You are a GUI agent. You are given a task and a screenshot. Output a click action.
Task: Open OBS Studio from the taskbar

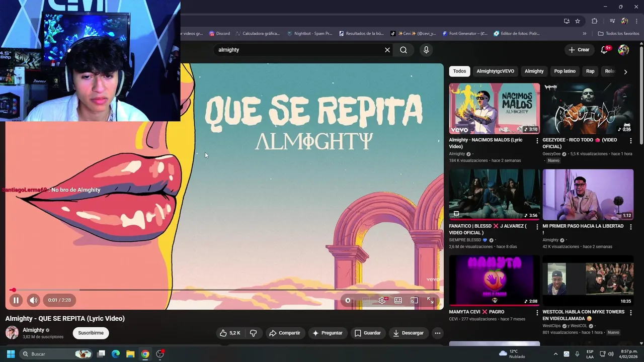click(160, 354)
